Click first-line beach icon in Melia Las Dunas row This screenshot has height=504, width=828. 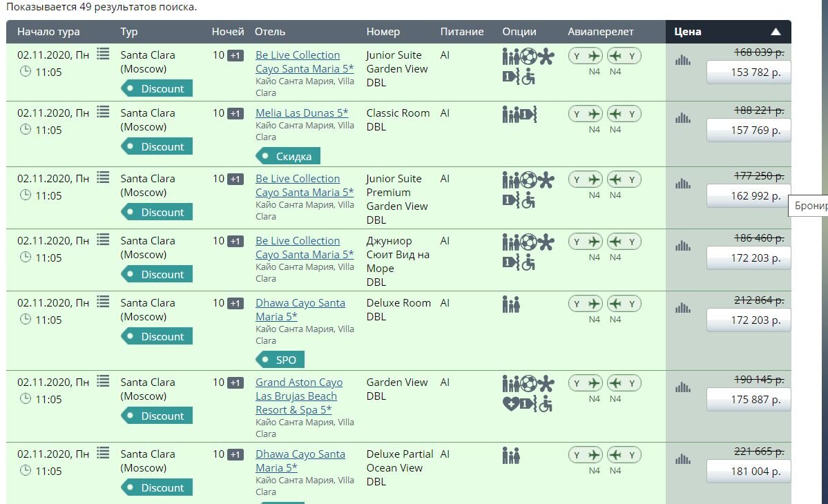point(528,114)
